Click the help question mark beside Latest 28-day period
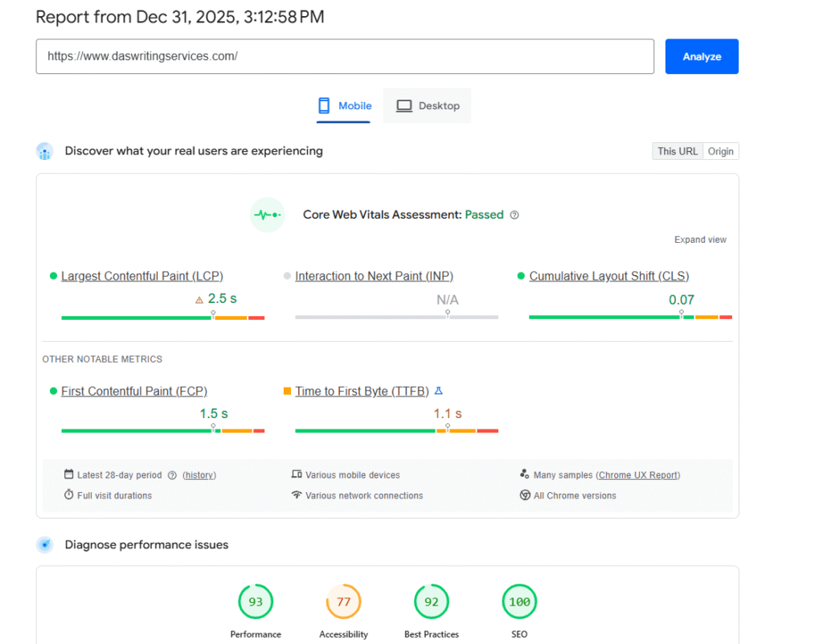This screenshot has width=823, height=644. click(x=171, y=475)
